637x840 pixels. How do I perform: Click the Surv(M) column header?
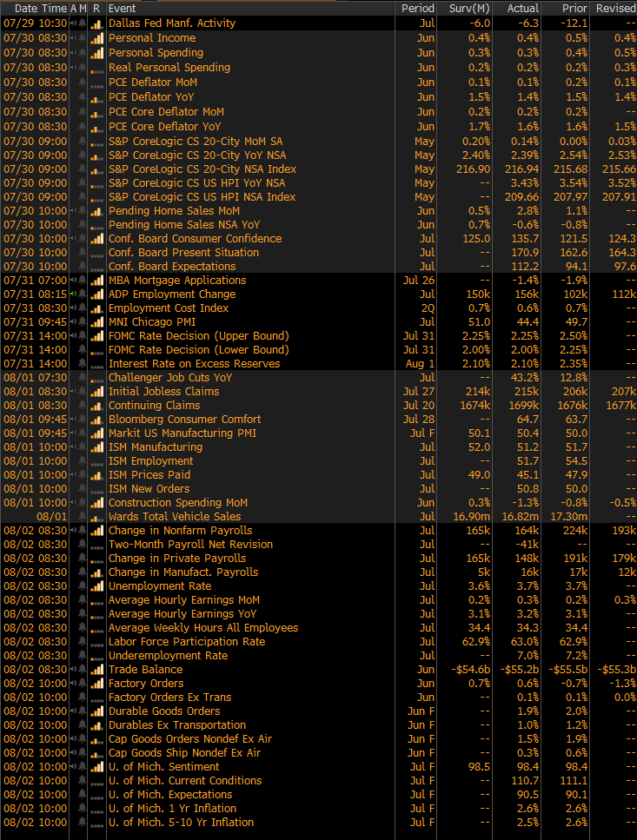click(470, 8)
